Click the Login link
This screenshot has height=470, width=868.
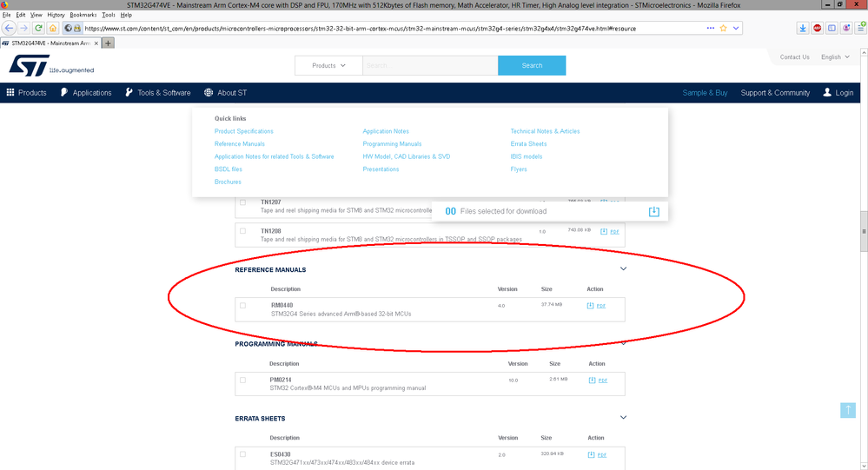[x=838, y=92]
